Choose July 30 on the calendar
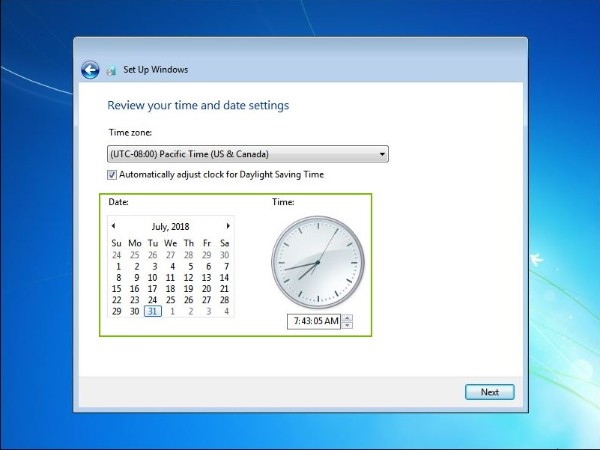 [134, 311]
